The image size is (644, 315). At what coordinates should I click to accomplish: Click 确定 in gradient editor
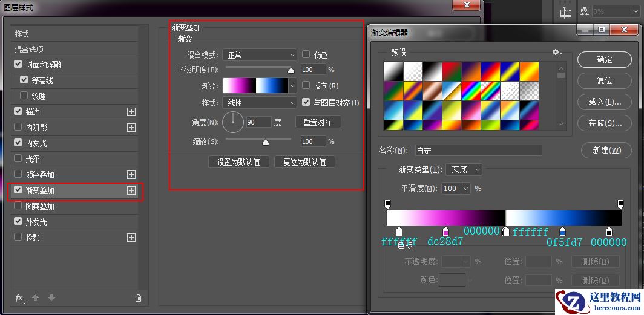click(x=604, y=59)
